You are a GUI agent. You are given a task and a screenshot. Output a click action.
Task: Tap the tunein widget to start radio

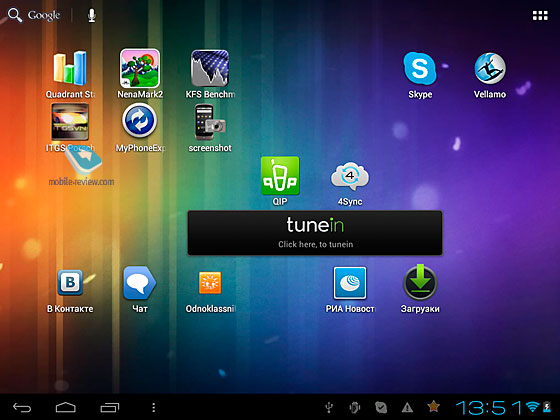tap(315, 233)
